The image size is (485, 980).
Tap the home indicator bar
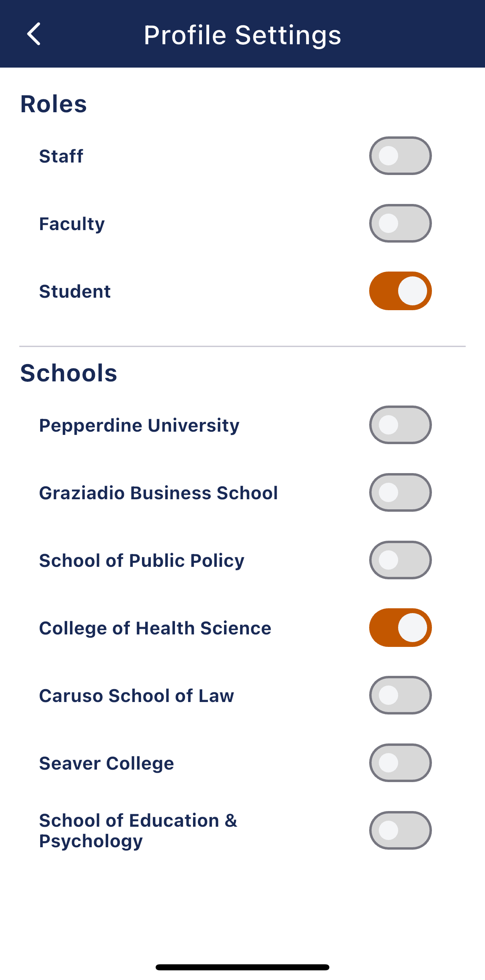(242, 967)
